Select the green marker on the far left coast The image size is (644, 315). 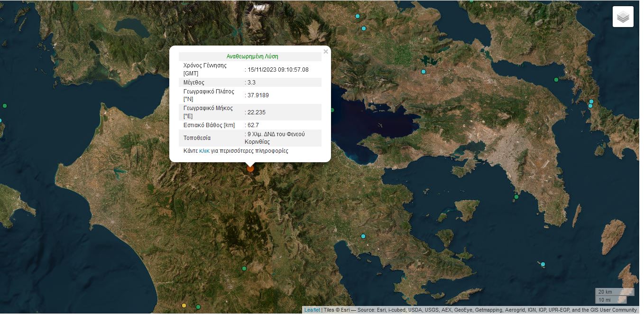tap(5, 105)
